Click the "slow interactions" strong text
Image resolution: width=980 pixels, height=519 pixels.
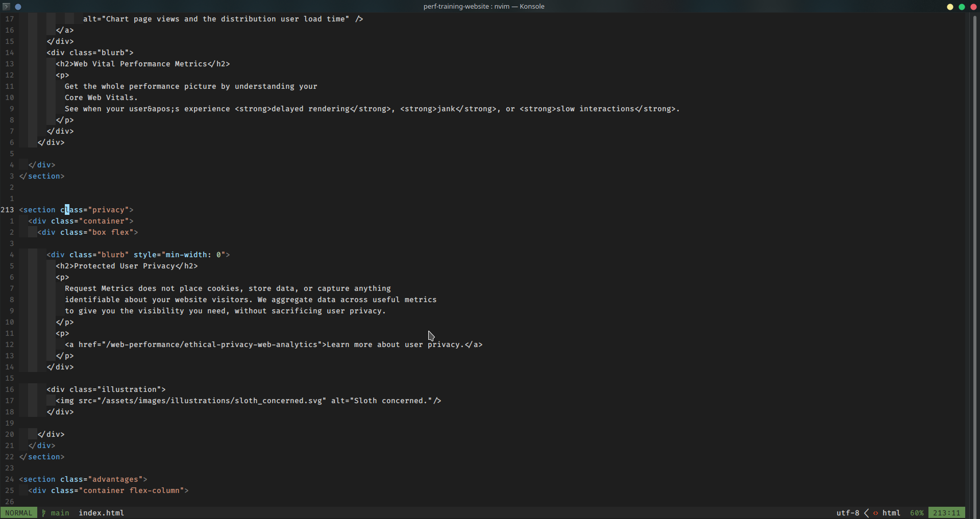pos(595,109)
